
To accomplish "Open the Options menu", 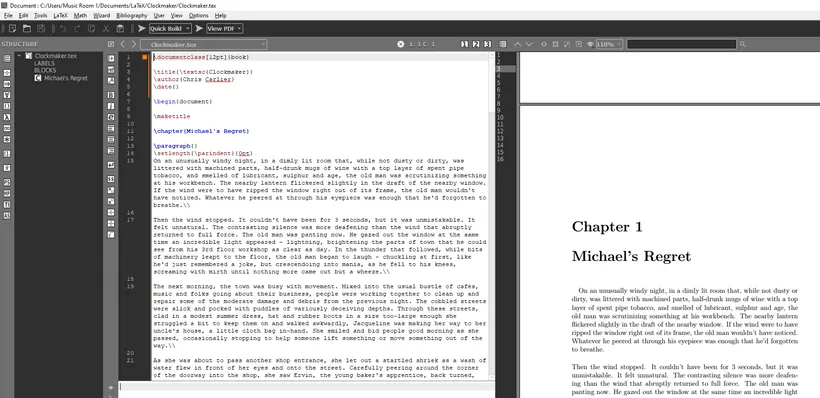I will [x=199, y=16].
